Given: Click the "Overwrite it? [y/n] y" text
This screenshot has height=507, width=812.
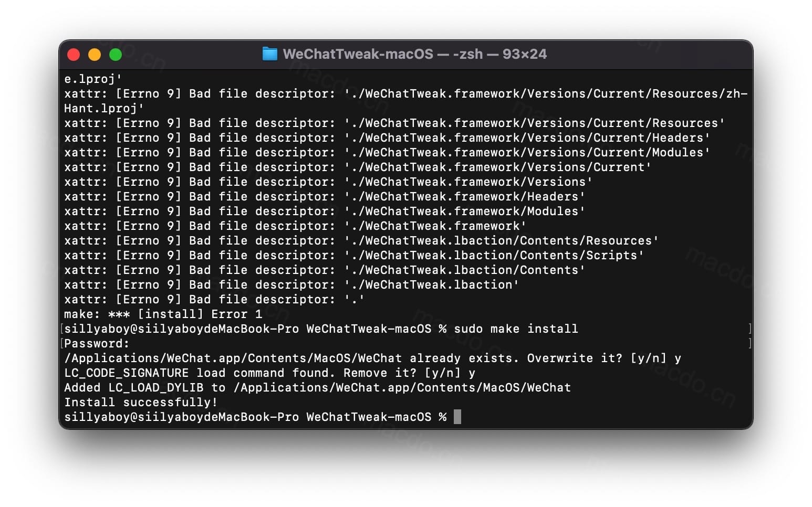Looking at the screenshot, I should click(x=604, y=358).
